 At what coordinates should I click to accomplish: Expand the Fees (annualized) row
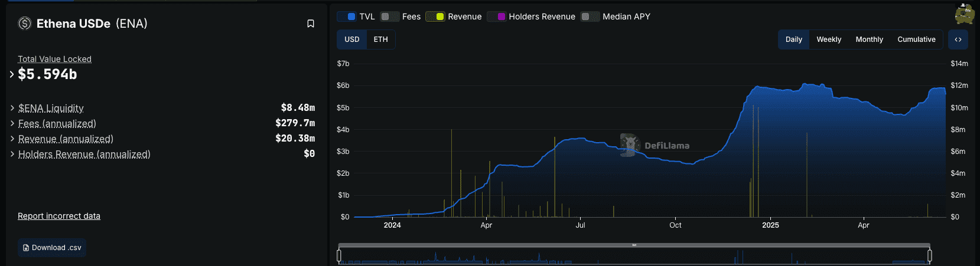pyautogui.click(x=12, y=123)
